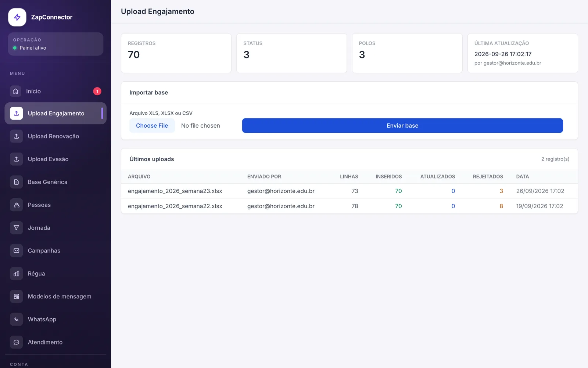Click the '2 registro(s)' counter text

click(555, 159)
